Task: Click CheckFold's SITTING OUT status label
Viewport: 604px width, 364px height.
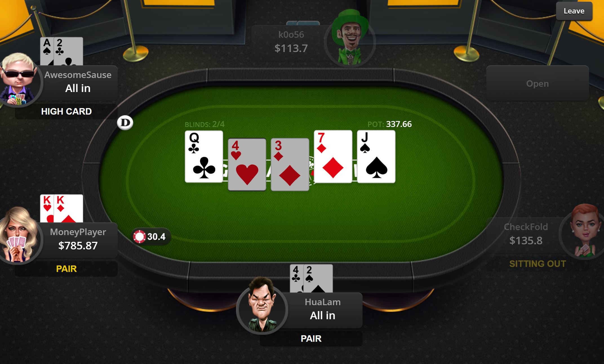Action: click(538, 264)
